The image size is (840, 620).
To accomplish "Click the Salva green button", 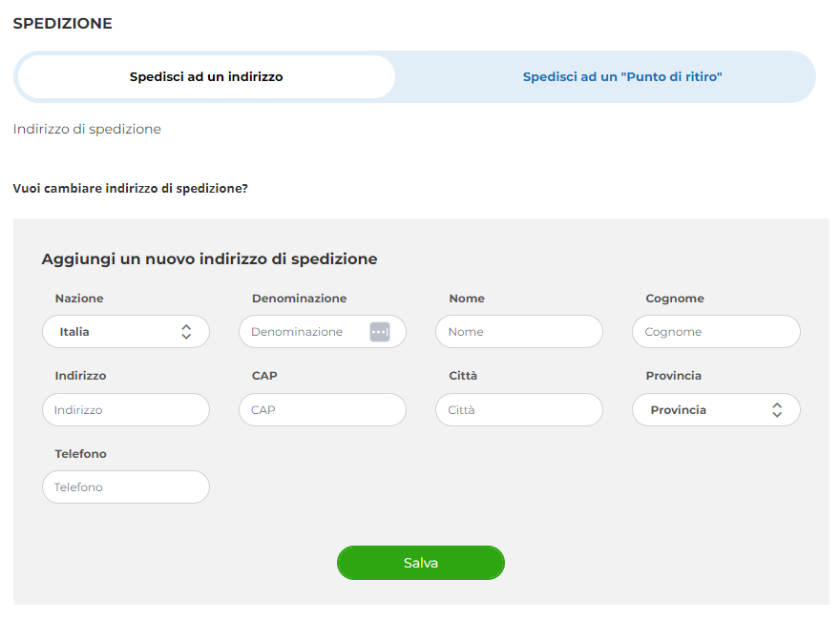I will coord(421,563).
